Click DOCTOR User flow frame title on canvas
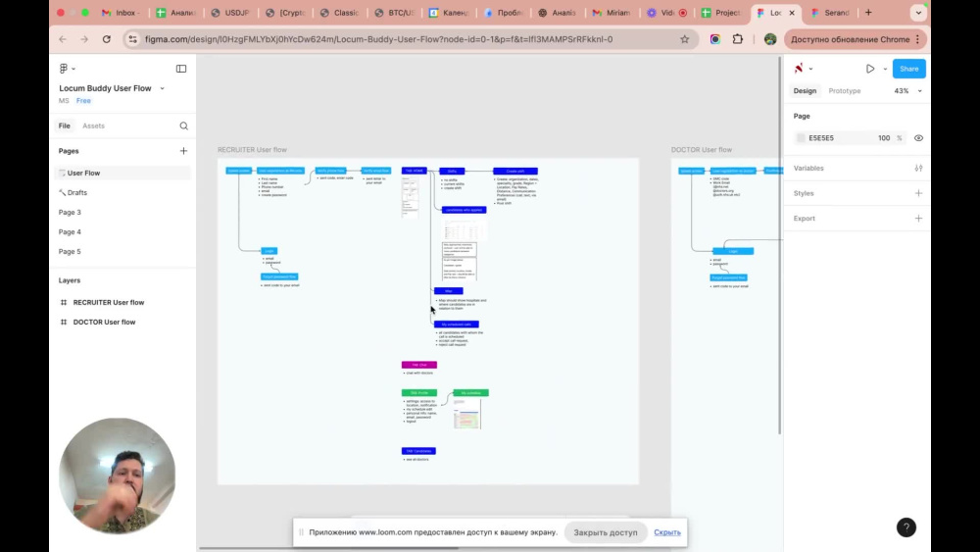This screenshot has width=980, height=552. (702, 149)
